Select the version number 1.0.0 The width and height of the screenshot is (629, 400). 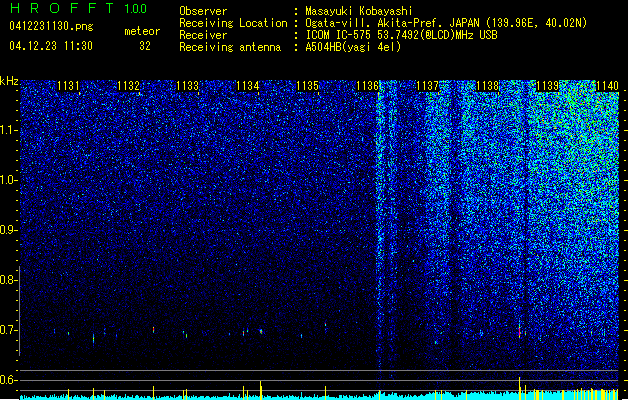coord(136,9)
